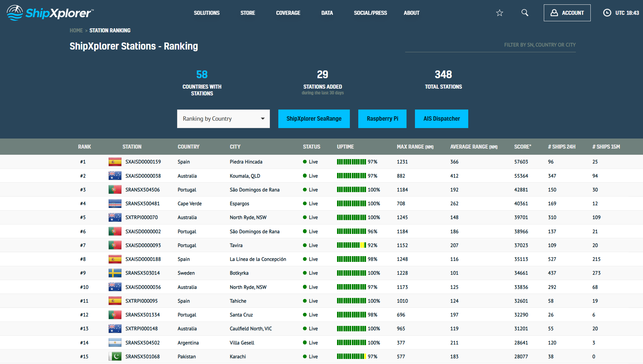Sort by the Average Range column header
The width and height of the screenshot is (643, 364).
[474, 147]
